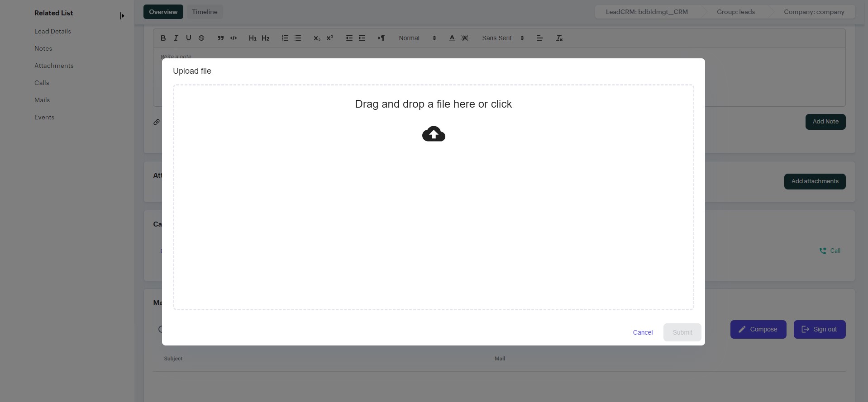Click the Related List heading
Image resolution: width=868 pixels, height=402 pixels.
click(x=53, y=13)
